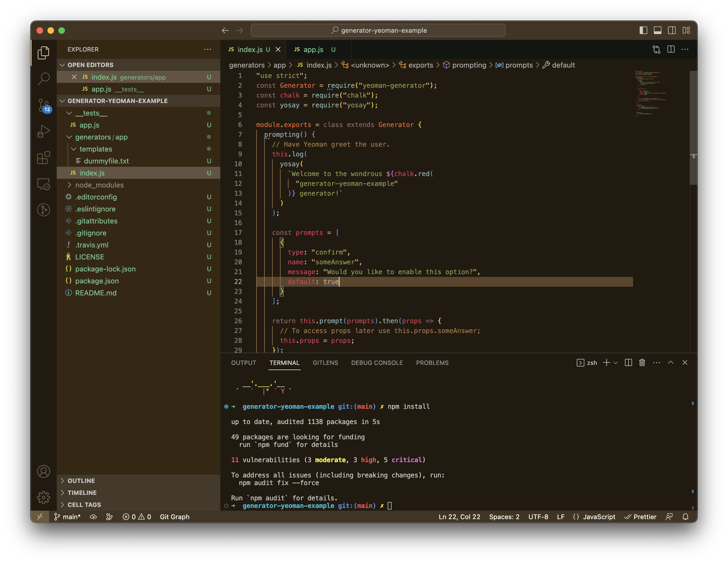
Task: Click Spaces: 2 indentation setting
Action: coord(504,516)
